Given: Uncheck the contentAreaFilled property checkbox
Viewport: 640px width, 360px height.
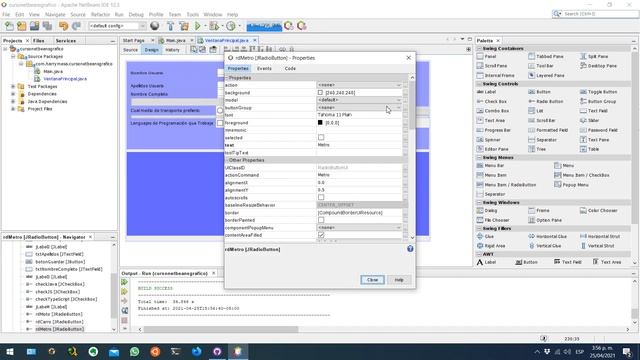Looking at the screenshot, I should (x=321, y=235).
